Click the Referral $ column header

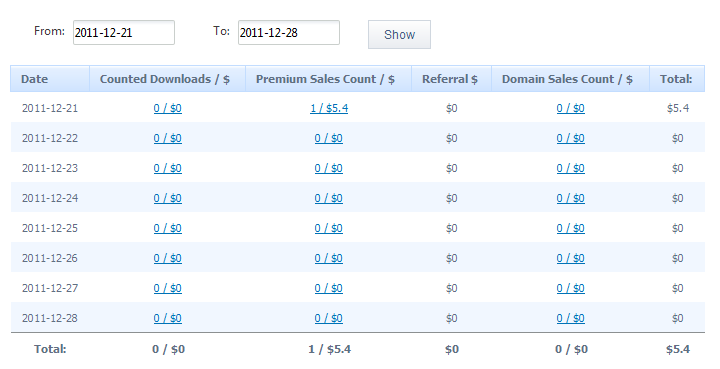(x=451, y=79)
